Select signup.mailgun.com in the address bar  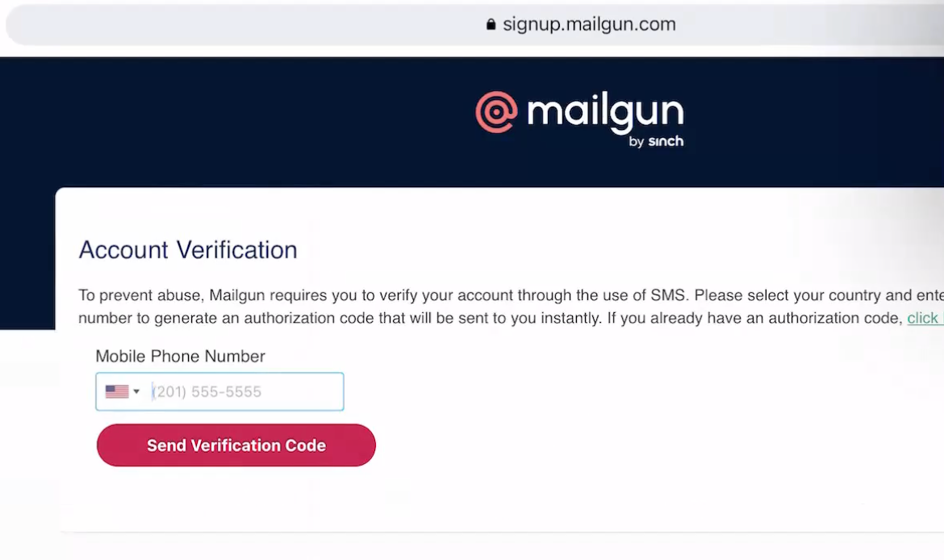coord(589,23)
